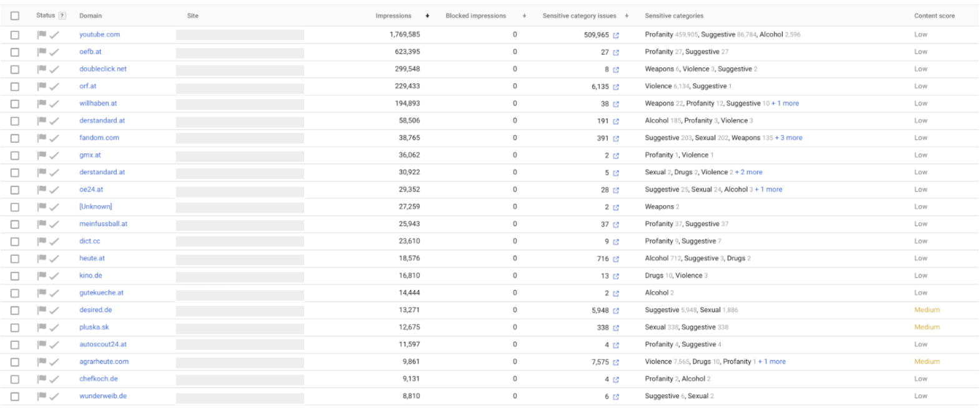Click the Status column header

[46, 16]
